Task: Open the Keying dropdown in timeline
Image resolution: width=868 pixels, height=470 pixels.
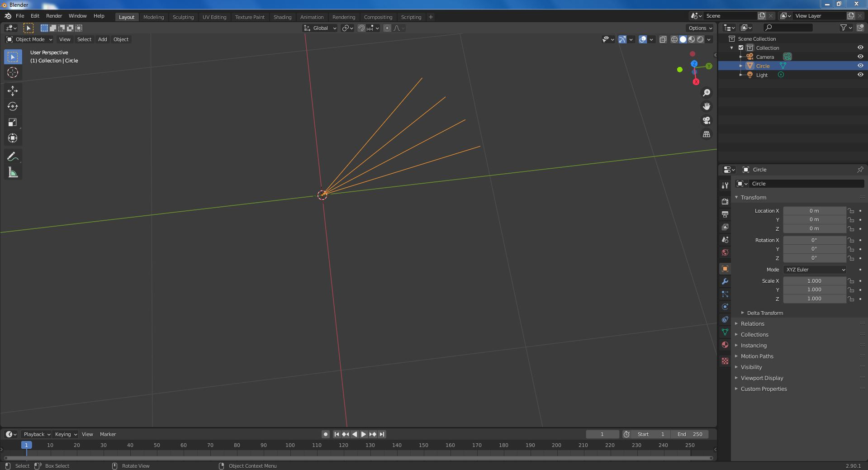Action: (66, 434)
